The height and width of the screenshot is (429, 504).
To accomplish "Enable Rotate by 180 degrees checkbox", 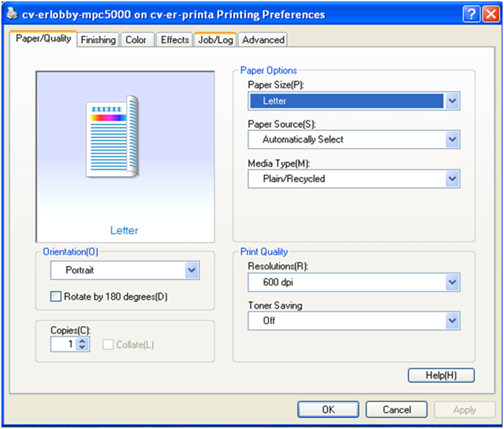I will pos(56,297).
